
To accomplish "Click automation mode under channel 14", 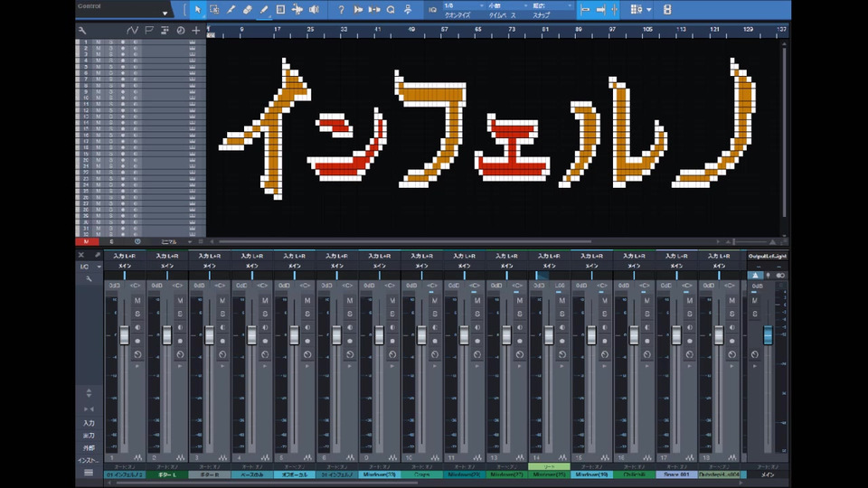I will [x=549, y=467].
